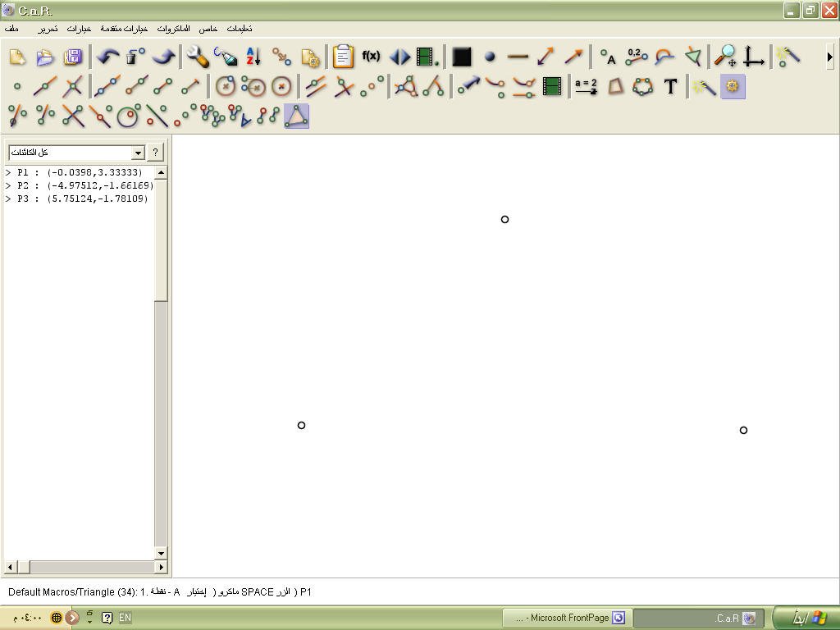
Task: Choose the compass circle tool
Action: point(253,86)
